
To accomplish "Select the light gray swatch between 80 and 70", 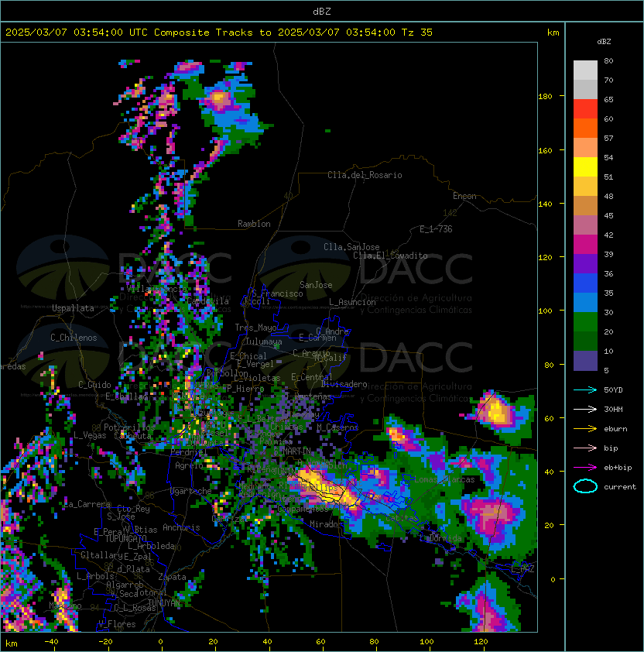I will [x=585, y=70].
